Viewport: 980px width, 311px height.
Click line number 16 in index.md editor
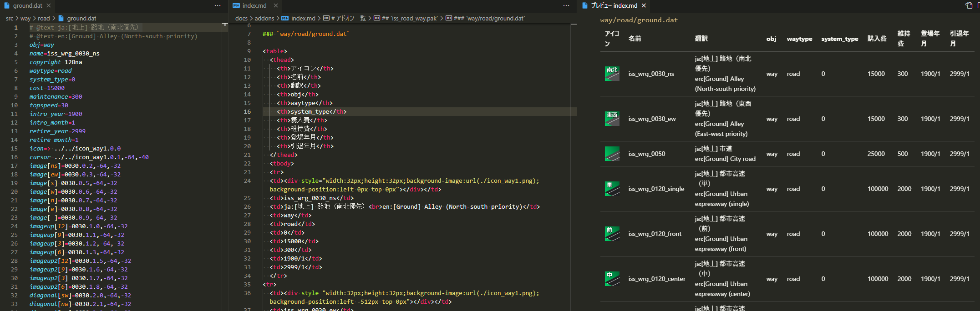click(x=247, y=112)
